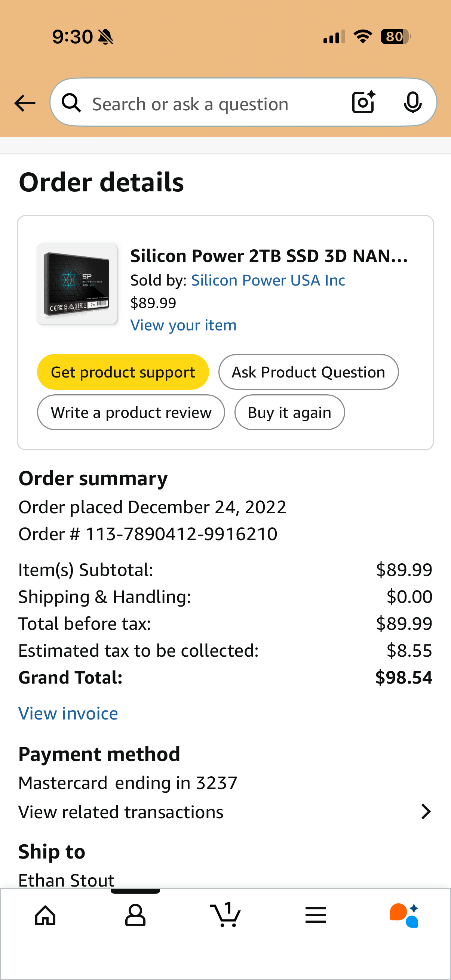Open the shopping cart
451x980 pixels.
(225, 915)
